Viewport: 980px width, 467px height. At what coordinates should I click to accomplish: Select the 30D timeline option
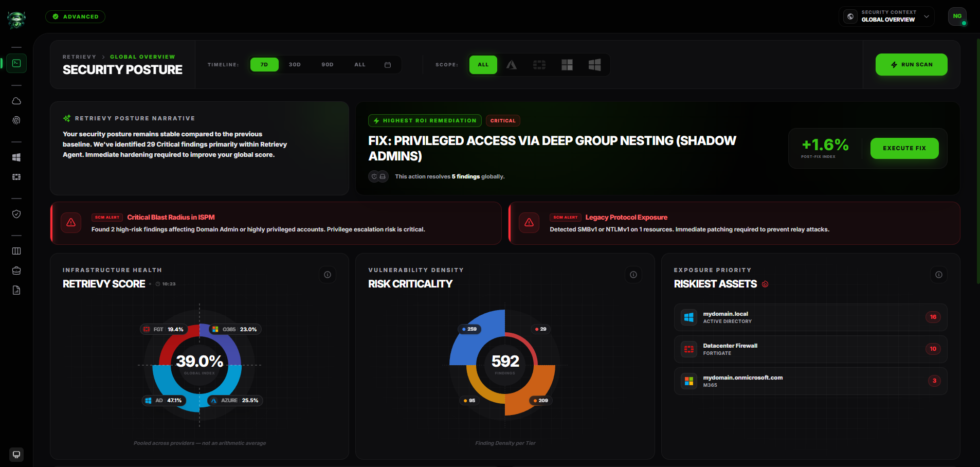(295, 65)
